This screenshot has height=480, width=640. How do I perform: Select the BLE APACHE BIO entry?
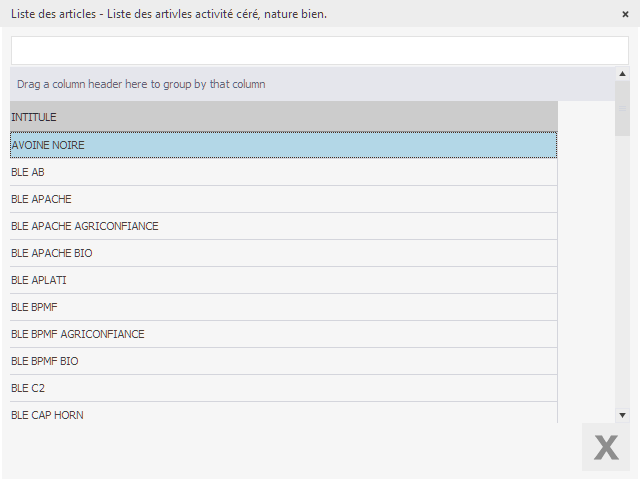tap(283, 253)
